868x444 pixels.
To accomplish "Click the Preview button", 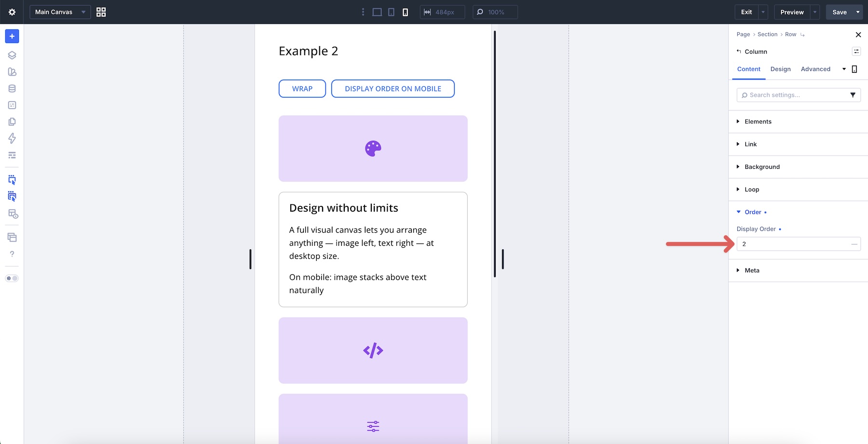I will click(x=792, y=12).
